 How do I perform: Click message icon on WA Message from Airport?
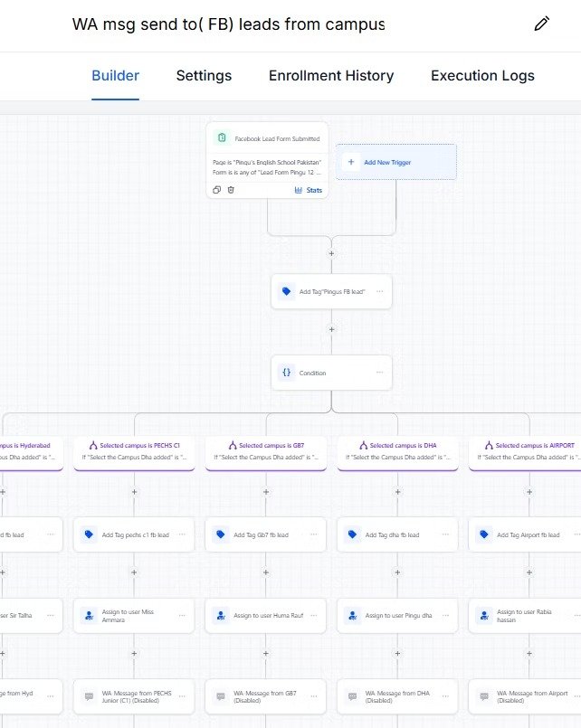(x=484, y=696)
